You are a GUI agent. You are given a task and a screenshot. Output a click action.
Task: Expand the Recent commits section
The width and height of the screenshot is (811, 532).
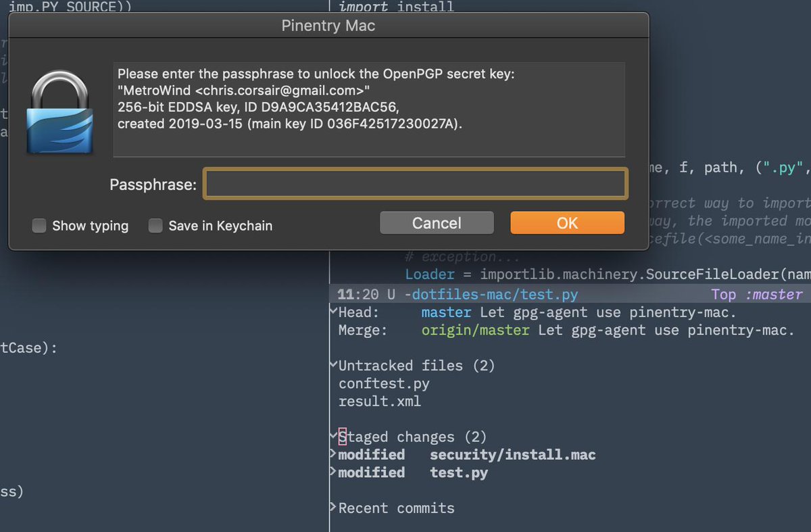(x=333, y=507)
